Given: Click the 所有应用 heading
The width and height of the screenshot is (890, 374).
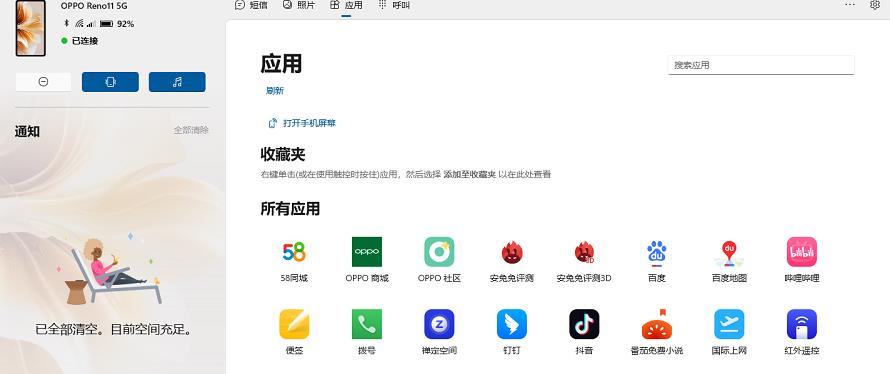Looking at the screenshot, I should point(290,209).
